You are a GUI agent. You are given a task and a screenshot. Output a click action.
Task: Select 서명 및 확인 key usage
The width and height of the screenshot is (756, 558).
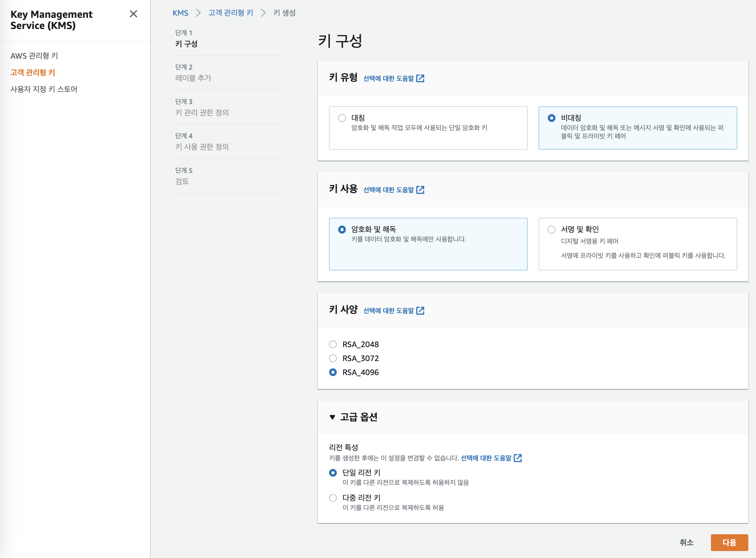[552, 229]
